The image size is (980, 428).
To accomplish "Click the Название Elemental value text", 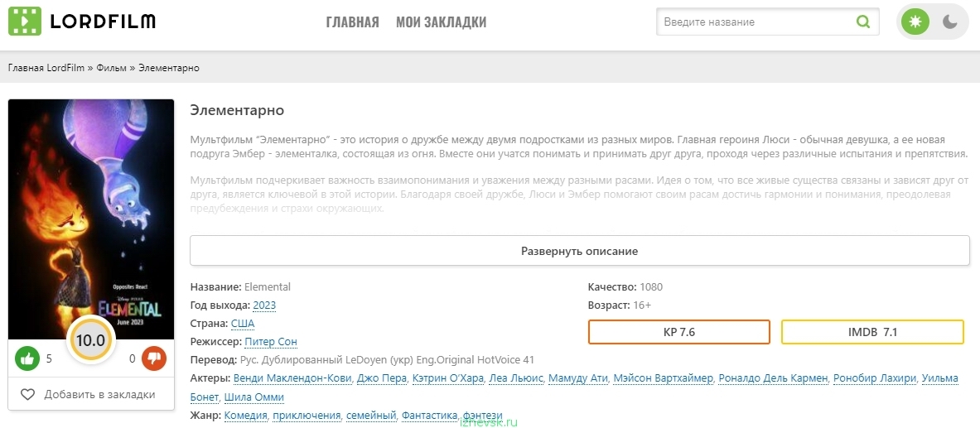I will point(268,287).
